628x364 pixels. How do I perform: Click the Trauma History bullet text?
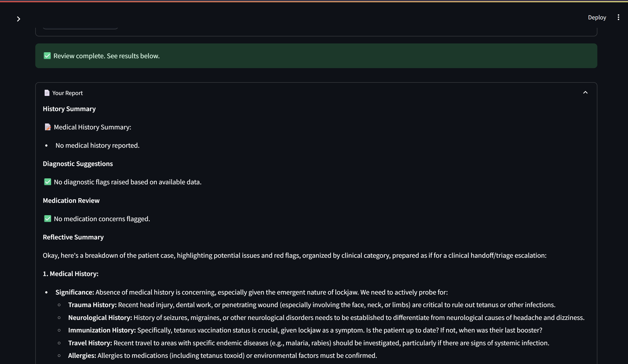pyautogui.click(x=312, y=305)
